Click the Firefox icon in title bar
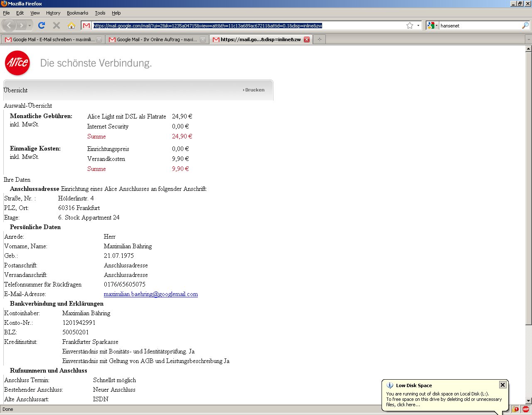 point(4,3)
